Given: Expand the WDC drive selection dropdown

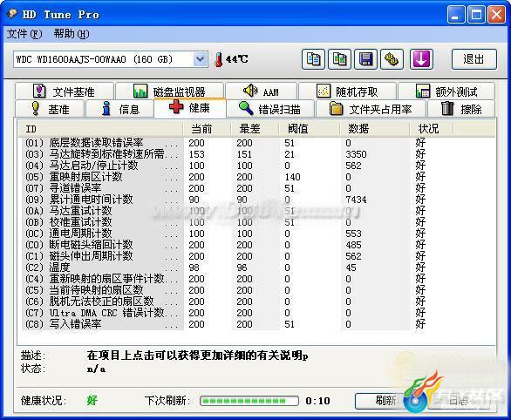Looking at the screenshot, I should 200,59.
